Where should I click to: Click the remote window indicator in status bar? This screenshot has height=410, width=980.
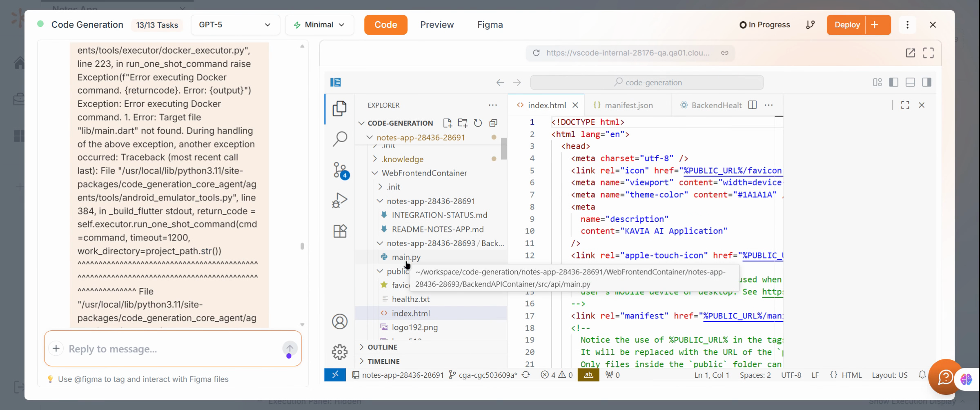tap(335, 375)
